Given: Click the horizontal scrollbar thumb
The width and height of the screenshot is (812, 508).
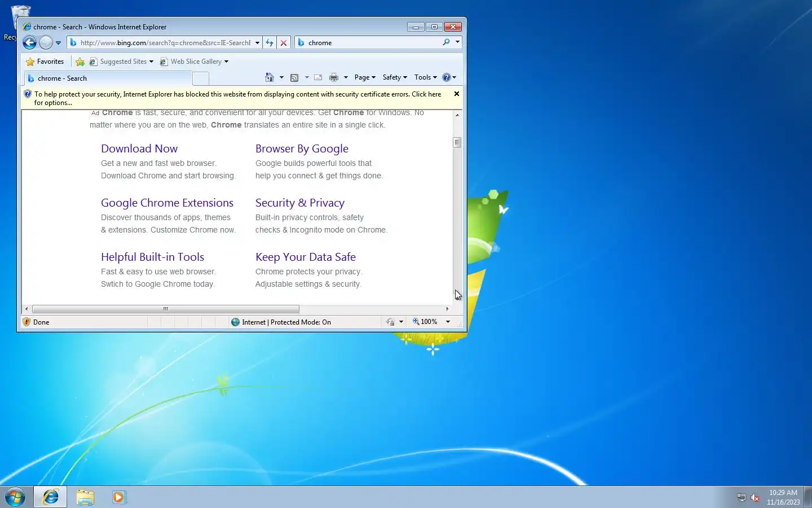Looking at the screenshot, I should click(x=166, y=309).
